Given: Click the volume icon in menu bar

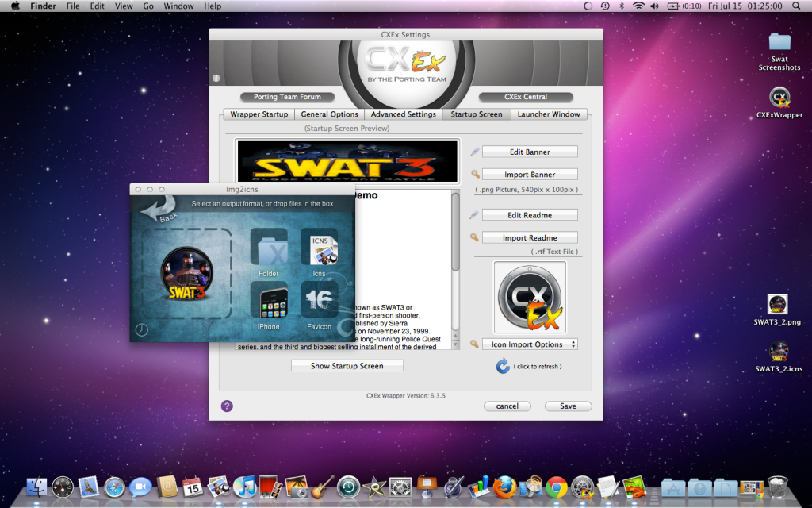Looking at the screenshot, I should (654, 6).
